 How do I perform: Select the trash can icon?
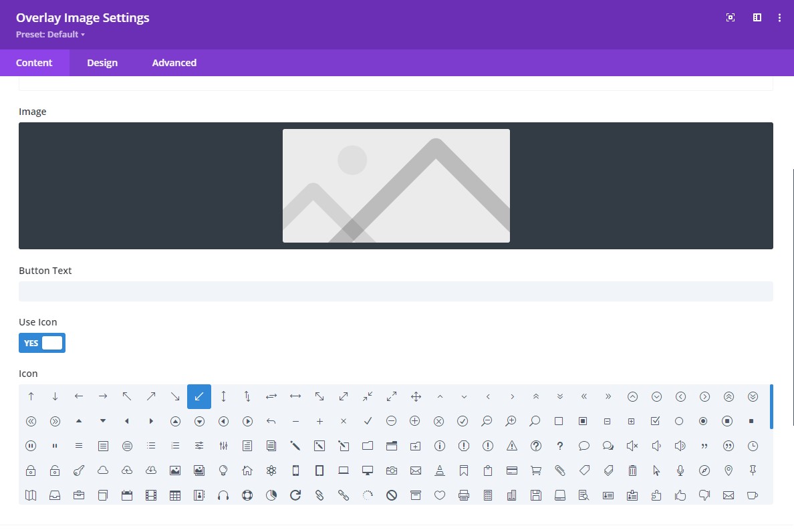click(632, 471)
